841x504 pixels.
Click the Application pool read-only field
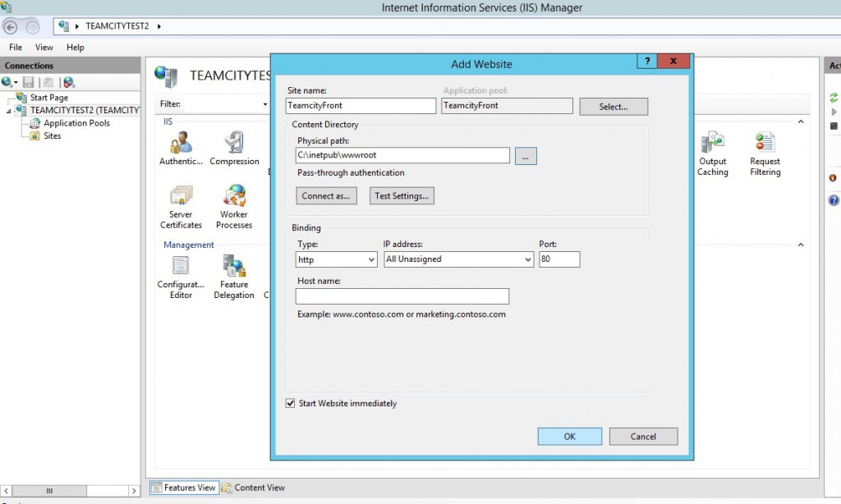click(x=507, y=106)
